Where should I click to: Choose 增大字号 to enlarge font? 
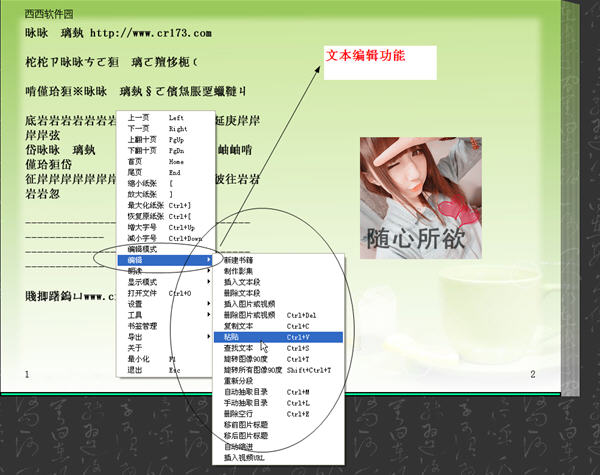pos(165,227)
